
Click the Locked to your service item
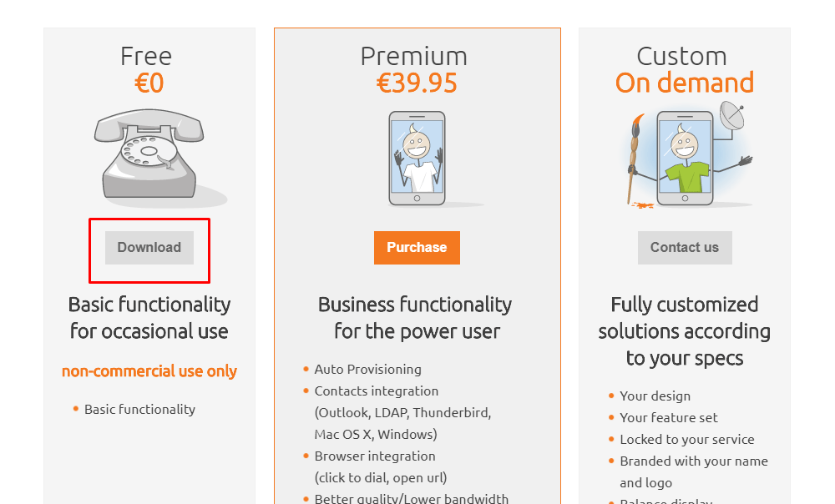(x=686, y=439)
